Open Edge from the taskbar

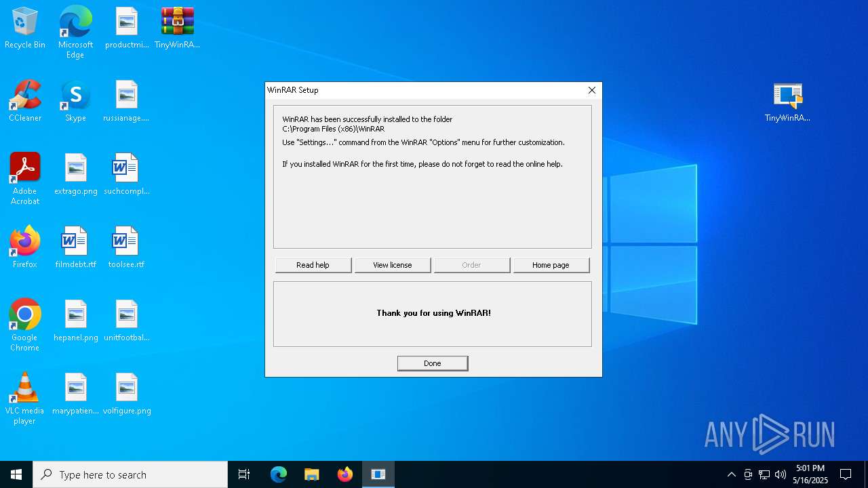click(x=279, y=474)
